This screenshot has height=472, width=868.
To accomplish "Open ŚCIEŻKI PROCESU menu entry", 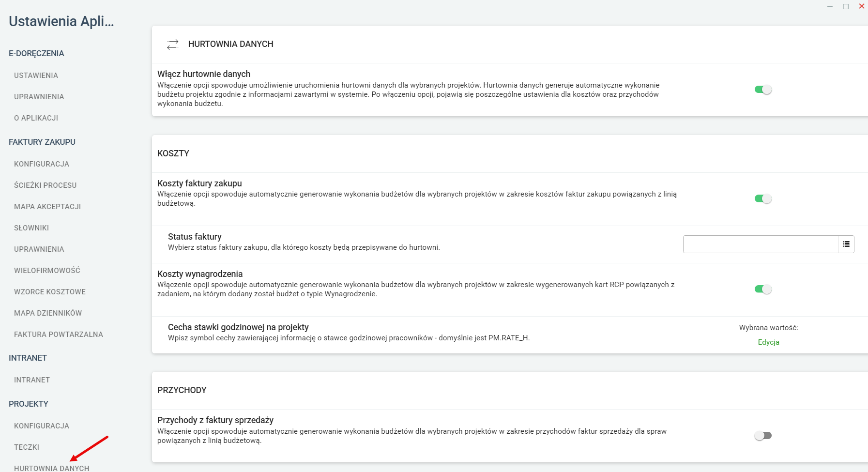I will click(x=46, y=185).
